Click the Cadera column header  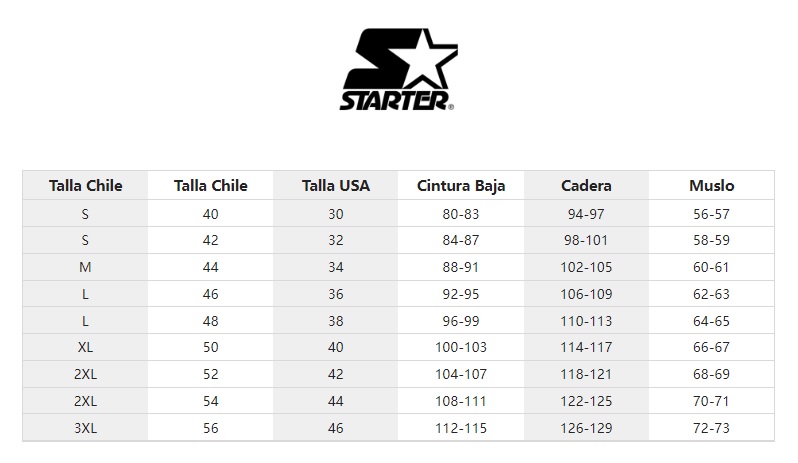[x=586, y=186]
